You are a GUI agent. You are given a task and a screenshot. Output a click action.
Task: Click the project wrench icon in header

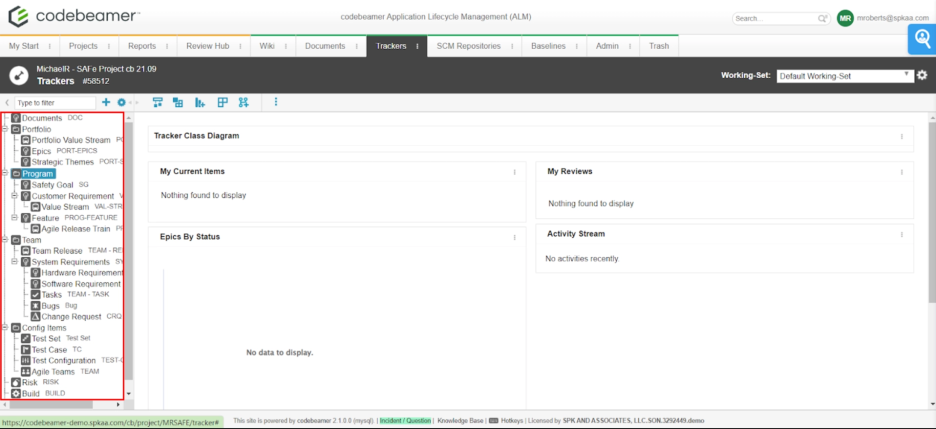[19, 75]
